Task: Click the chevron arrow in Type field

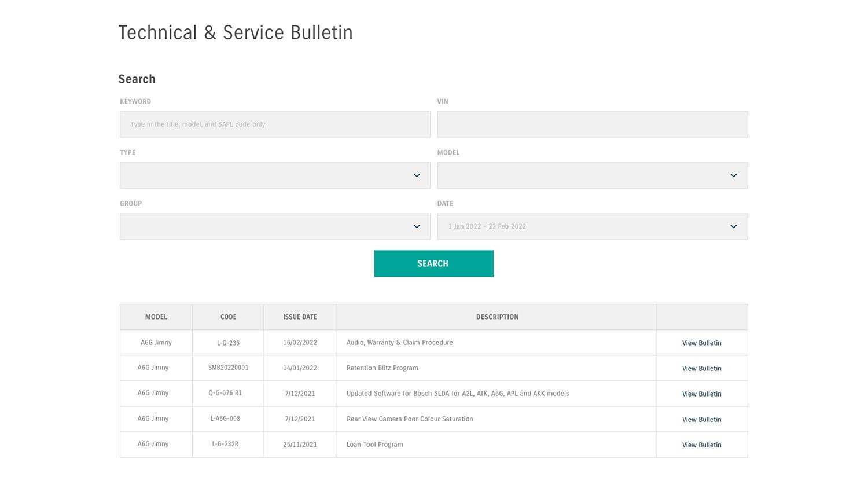Action: (x=417, y=175)
